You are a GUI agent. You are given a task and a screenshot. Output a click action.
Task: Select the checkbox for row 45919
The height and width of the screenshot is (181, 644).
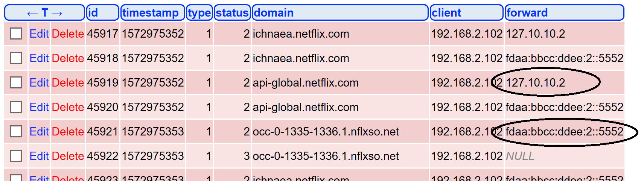point(16,83)
